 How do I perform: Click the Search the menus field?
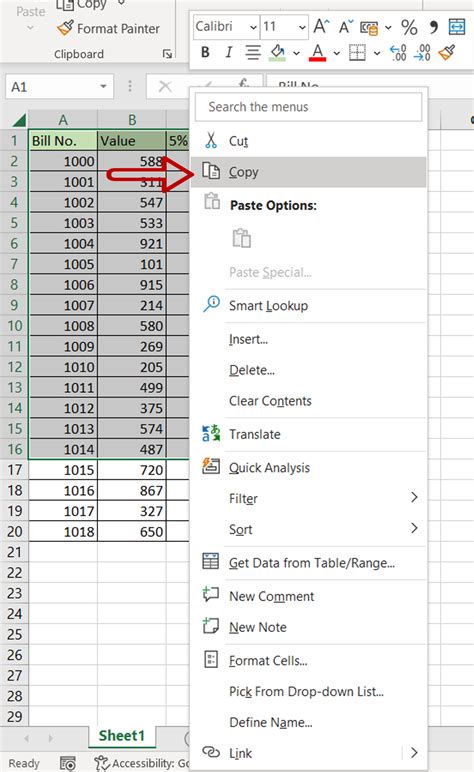point(309,107)
